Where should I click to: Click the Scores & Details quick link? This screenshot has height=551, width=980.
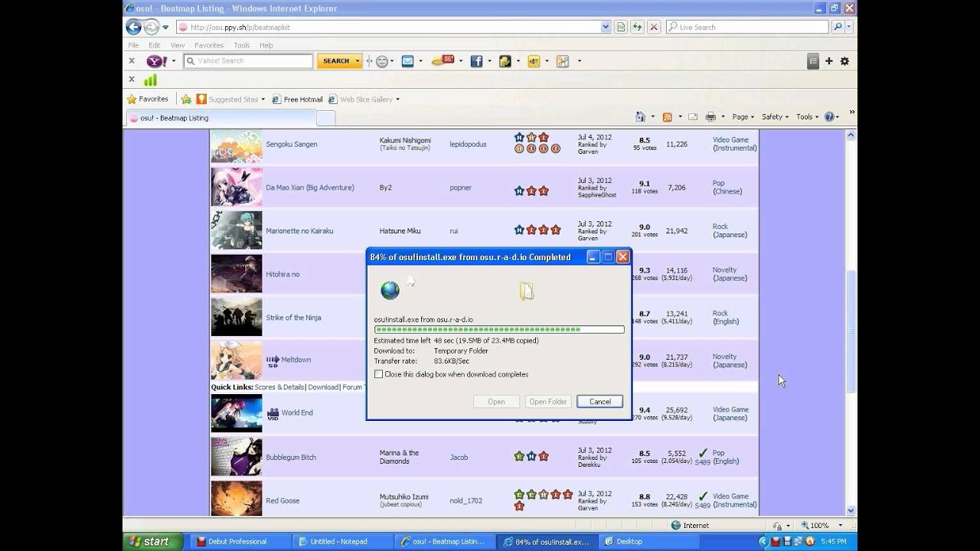279,387
